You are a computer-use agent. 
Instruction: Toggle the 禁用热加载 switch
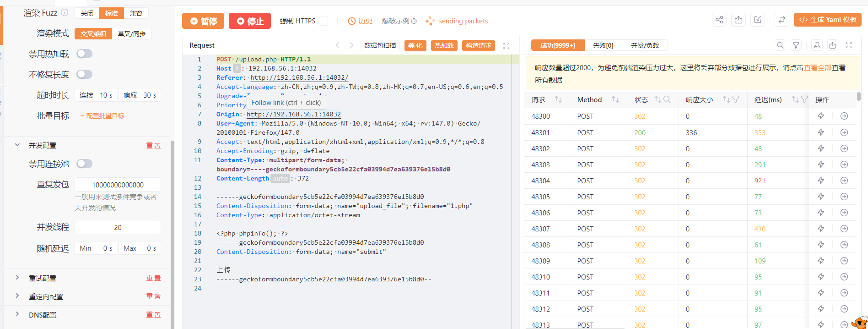(x=85, y=54)
